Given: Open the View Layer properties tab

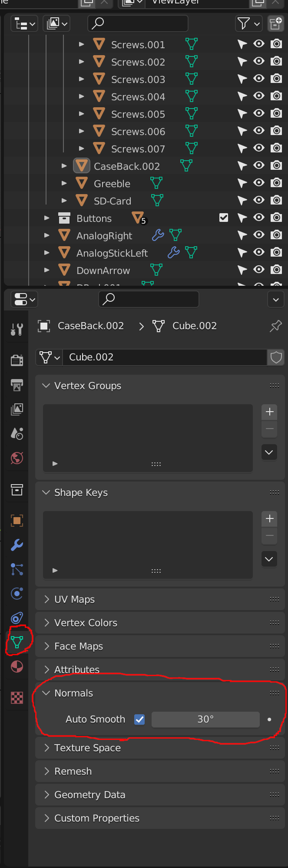Looking at the screenshot, I should pos(17,409).
